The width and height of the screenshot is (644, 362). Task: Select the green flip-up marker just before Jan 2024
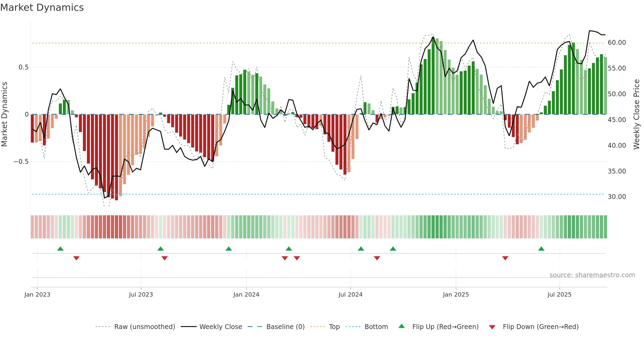[229, 249]
